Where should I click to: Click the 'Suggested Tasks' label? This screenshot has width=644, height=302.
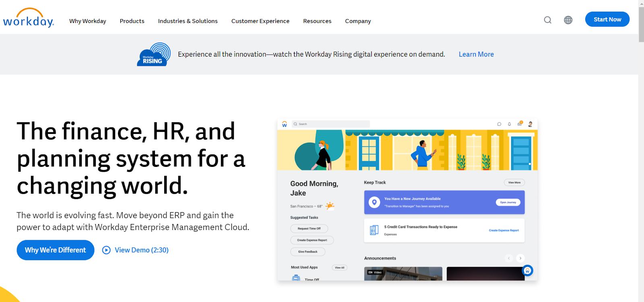(x=304, y=218)
